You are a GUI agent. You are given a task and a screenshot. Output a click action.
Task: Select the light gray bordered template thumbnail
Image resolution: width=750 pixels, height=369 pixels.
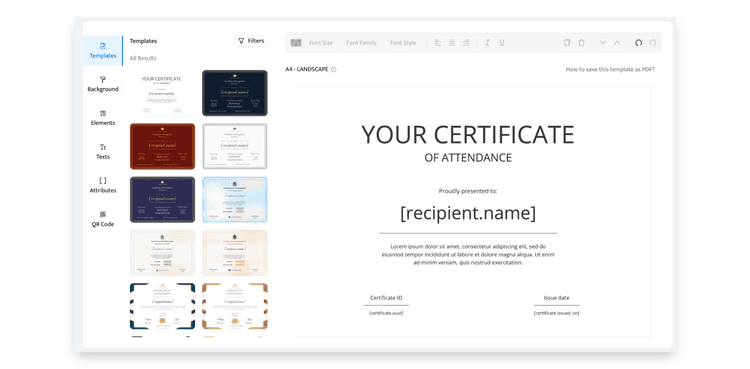pos(235,146)
